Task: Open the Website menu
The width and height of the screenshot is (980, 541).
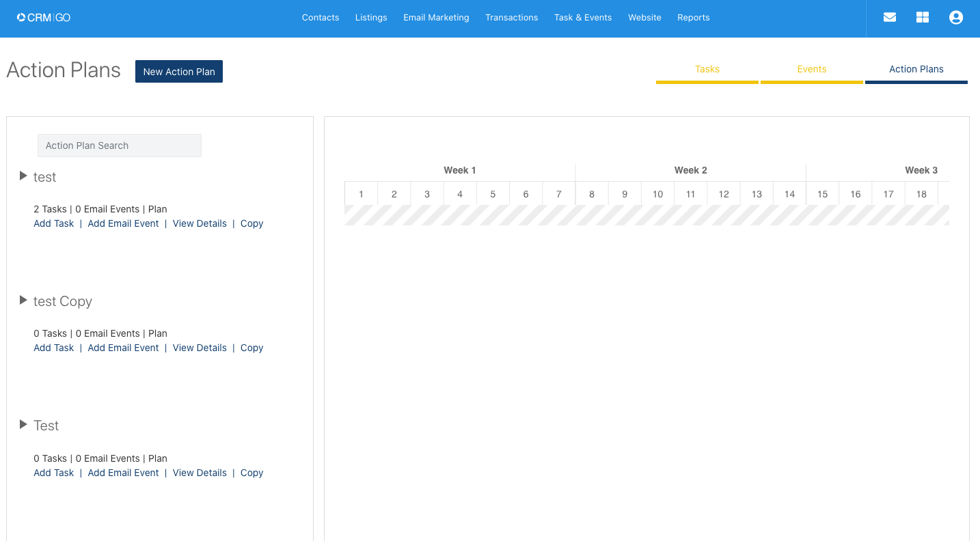Action: (x=644, y=17)
